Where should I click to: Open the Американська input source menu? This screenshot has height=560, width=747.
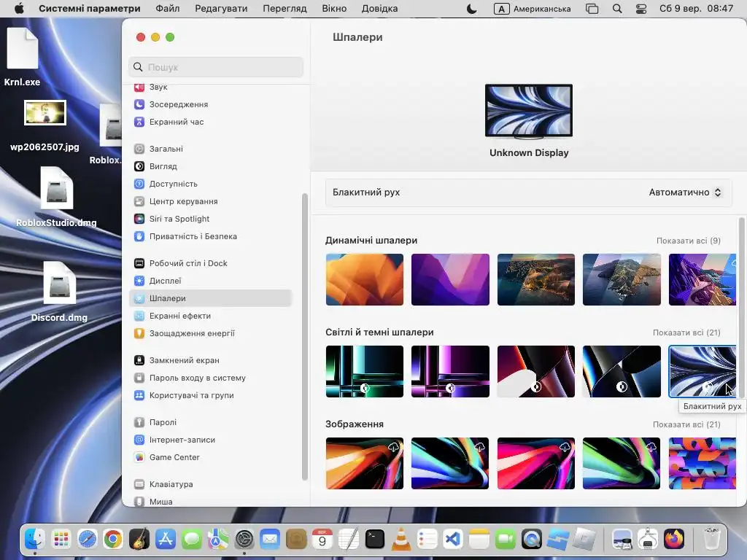point(532,9)
